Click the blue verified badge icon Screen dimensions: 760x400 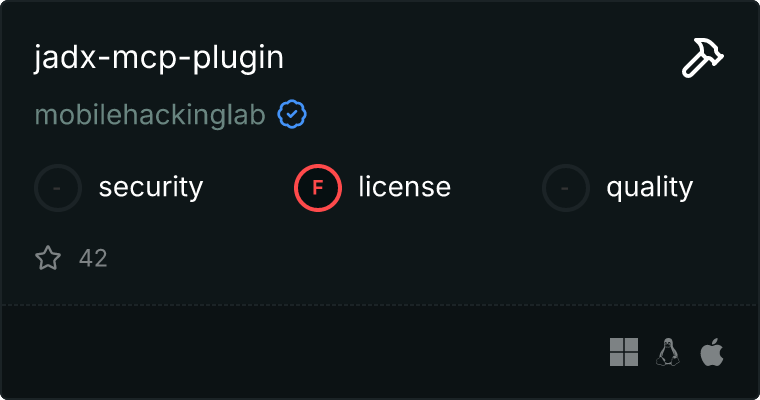coord(292,115)
